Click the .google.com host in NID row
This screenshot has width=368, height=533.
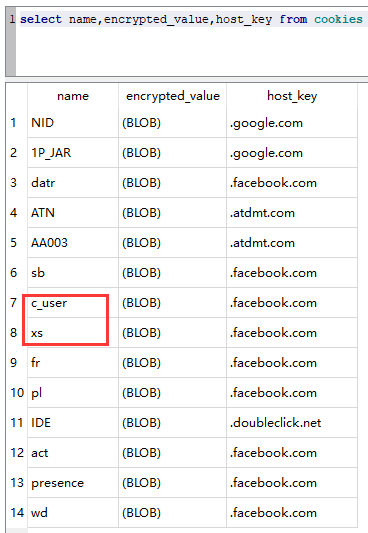292,123
